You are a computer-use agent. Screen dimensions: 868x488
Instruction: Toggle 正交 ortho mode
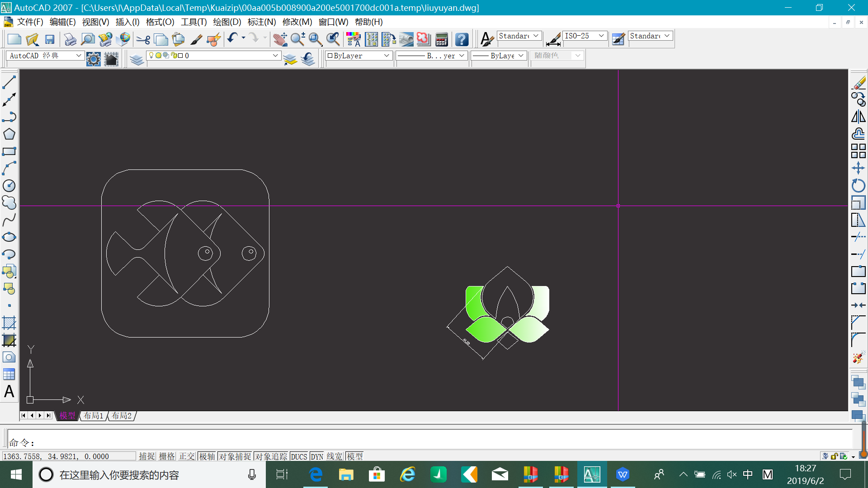(187, 456)
